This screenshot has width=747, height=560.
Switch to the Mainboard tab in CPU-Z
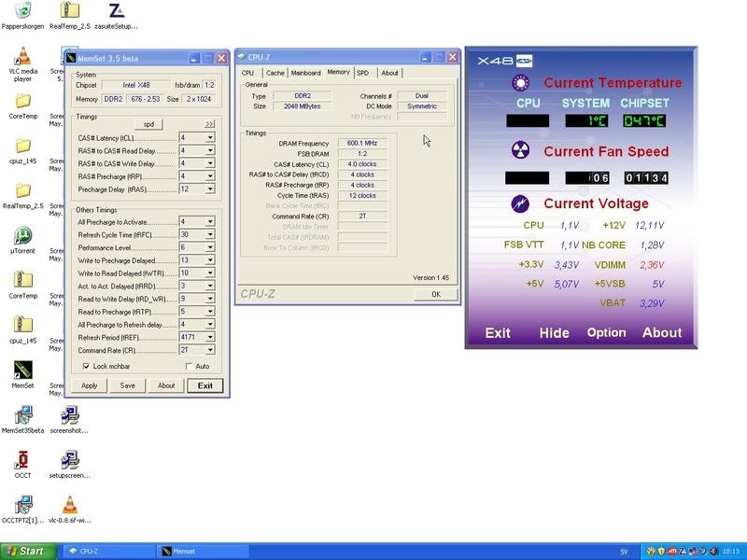click(305, 73)
